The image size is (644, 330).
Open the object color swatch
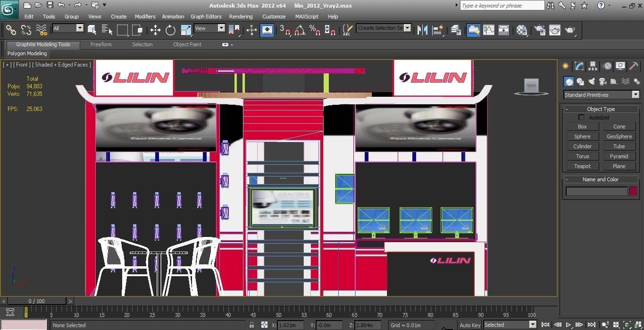[633, 191]
